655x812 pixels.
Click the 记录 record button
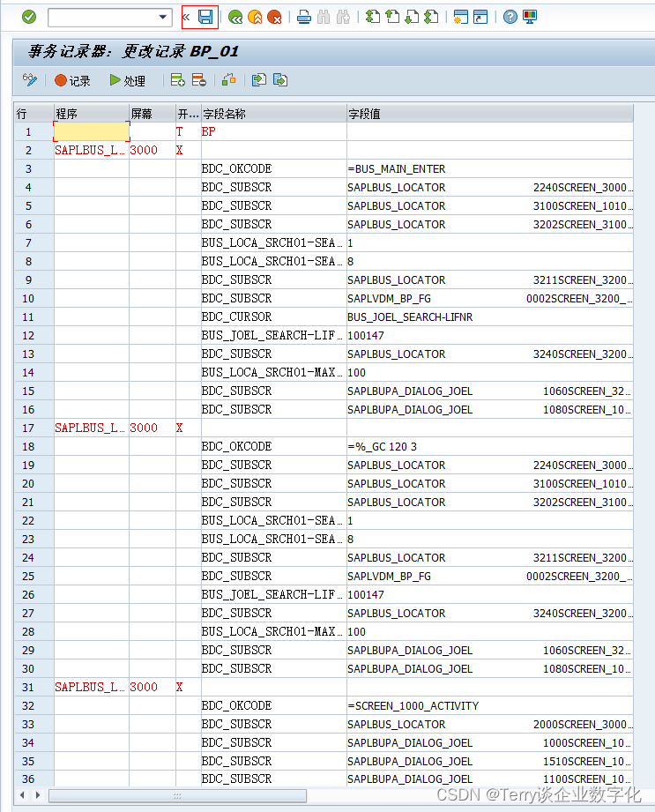coord(73,81)
